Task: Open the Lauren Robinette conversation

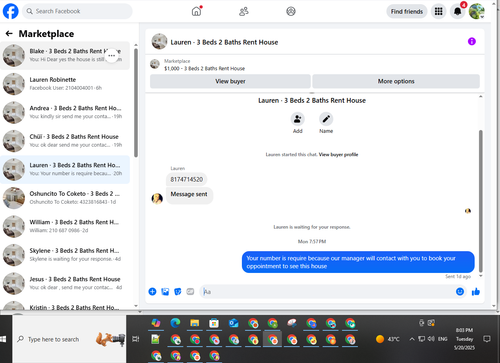Action: click(x=65, y=84)
